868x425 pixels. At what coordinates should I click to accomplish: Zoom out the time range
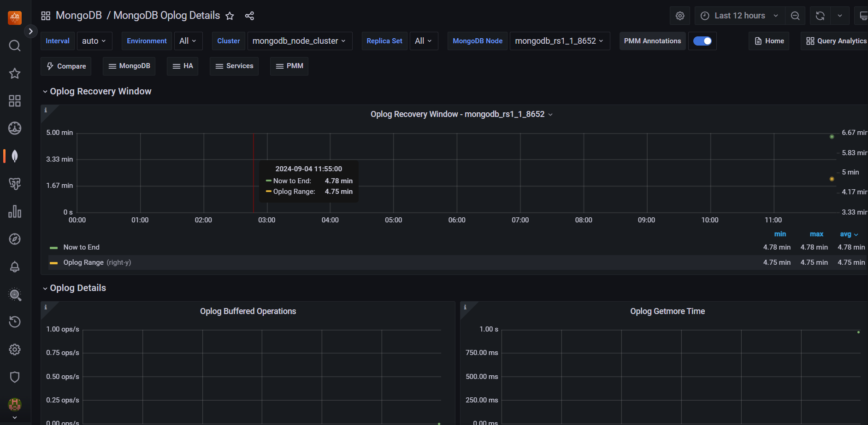pos(795,16)
